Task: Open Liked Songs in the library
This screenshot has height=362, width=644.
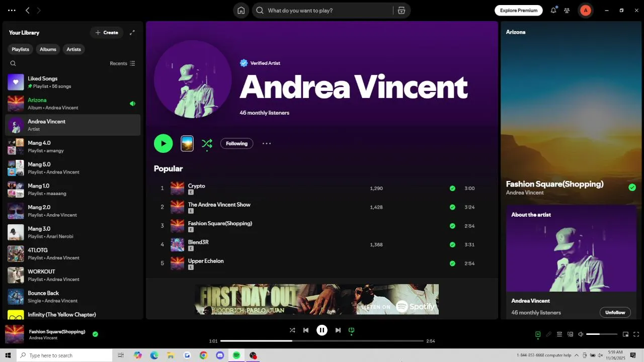Action: click(73, 82)
